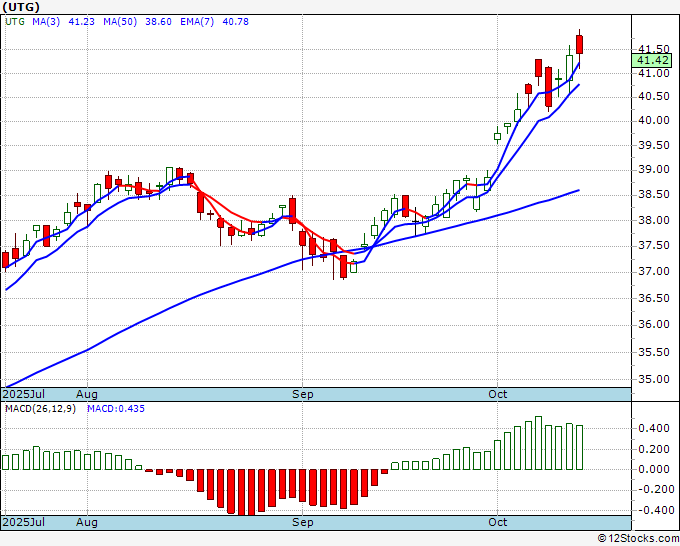
Task: Click the 35.00 price axis label
Action: pos(654,379)
